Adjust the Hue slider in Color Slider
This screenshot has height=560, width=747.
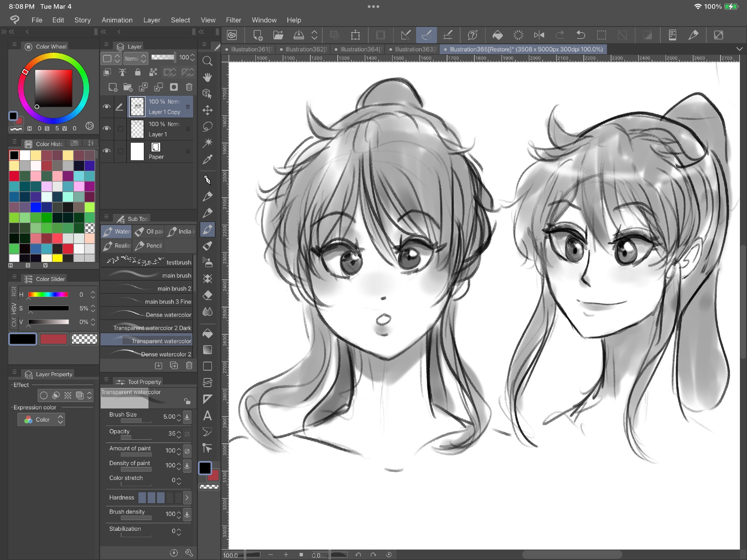pos(48,295)
